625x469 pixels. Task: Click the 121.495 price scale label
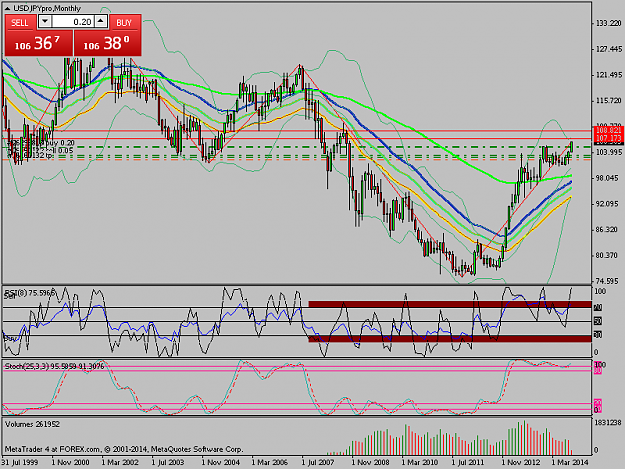point(609,75)
